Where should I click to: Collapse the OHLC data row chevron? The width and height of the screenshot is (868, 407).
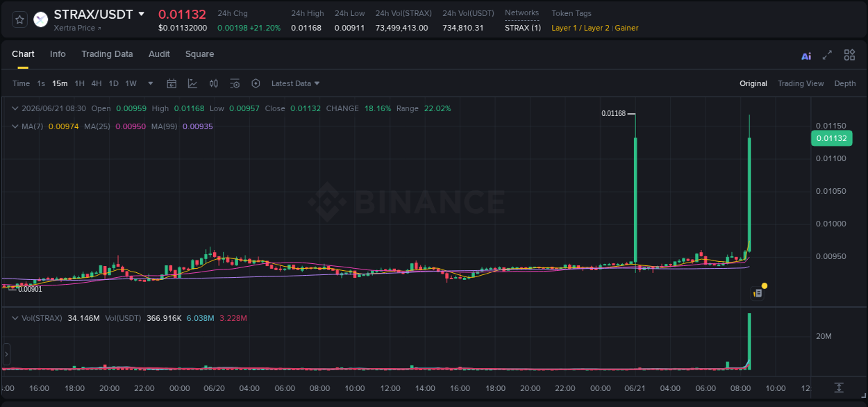click(15, 108)
